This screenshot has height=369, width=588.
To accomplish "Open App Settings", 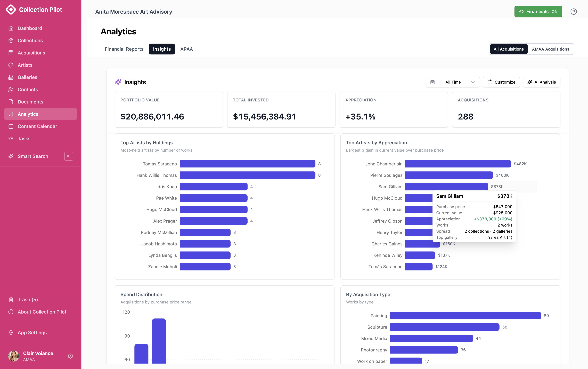I will [x=41, y=332].
